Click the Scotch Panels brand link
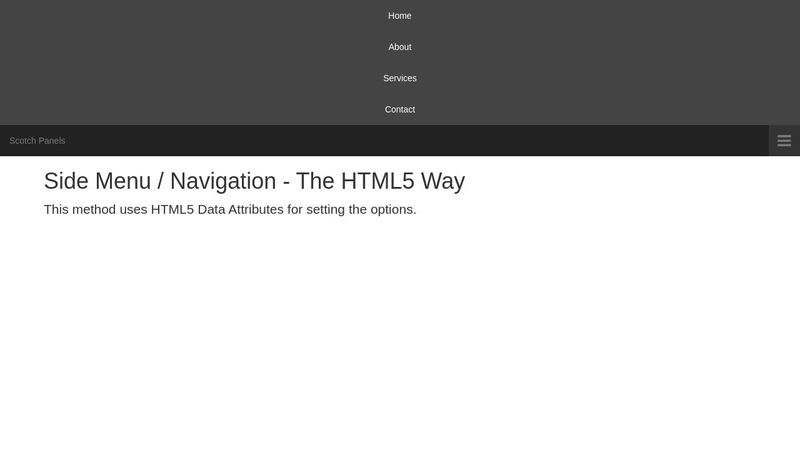The width and height of the screenshot is (800, 450). pyautogui.click(x=37, y=140)
